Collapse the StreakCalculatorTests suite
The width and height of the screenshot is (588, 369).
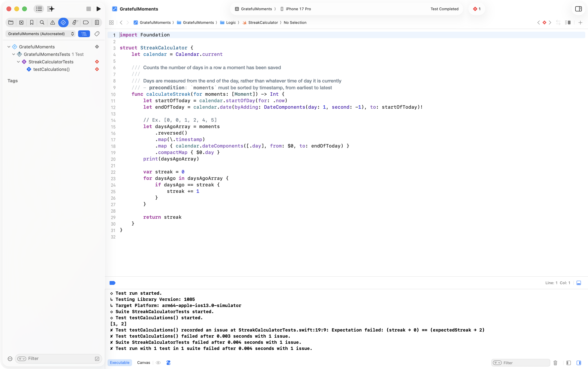tap(18, 62)
